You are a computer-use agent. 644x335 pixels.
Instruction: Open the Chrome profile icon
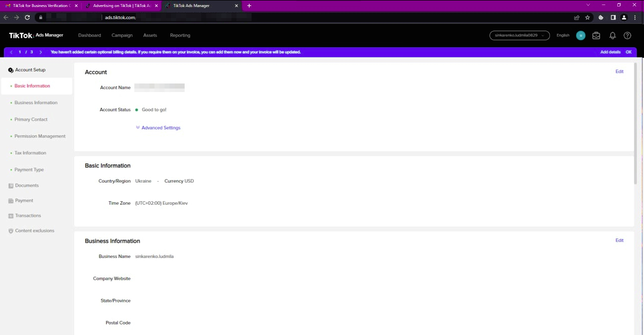pyautogui.click(x=624, y=17)
